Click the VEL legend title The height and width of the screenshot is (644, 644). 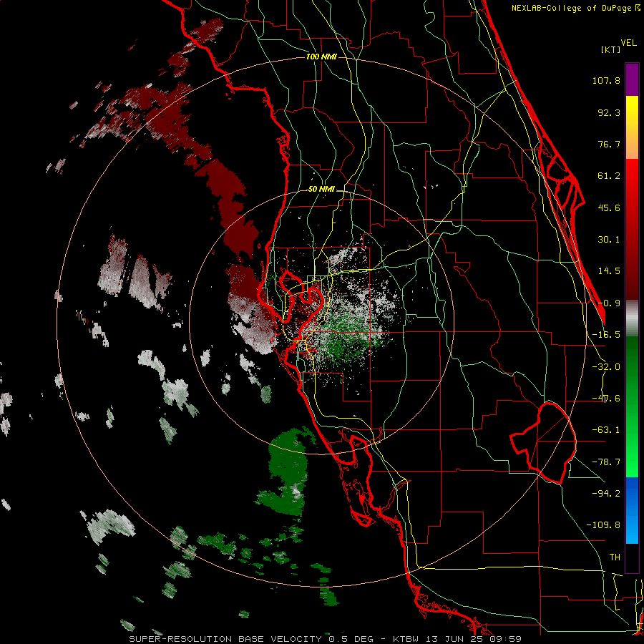tap(628, 43)
